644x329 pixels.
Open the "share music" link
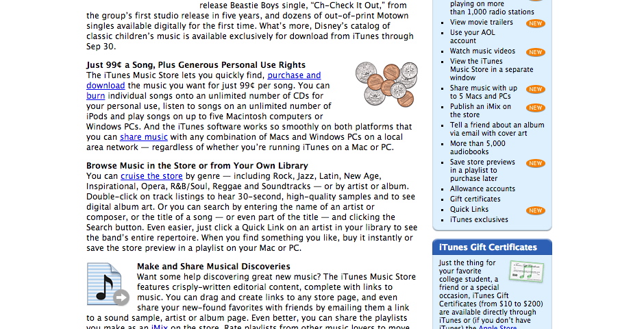click(x=144, y=137)
